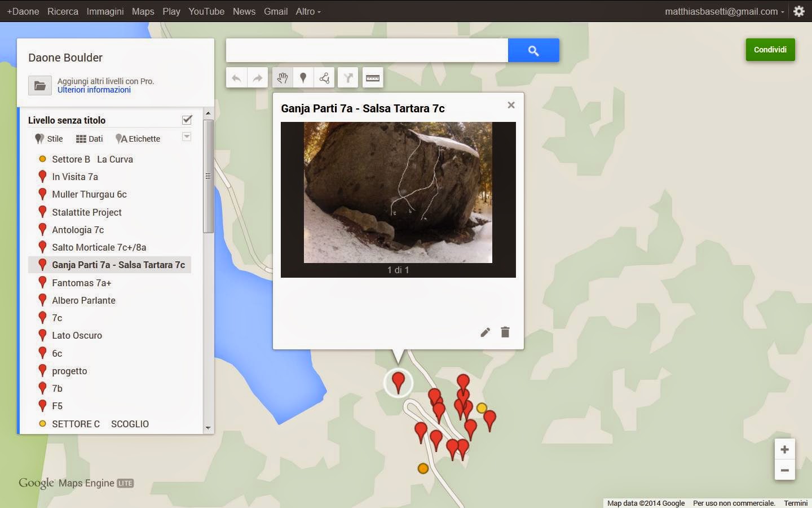Click the blue search magnifier button
This screenshot has height=508, width=812.
coord(533,50)
